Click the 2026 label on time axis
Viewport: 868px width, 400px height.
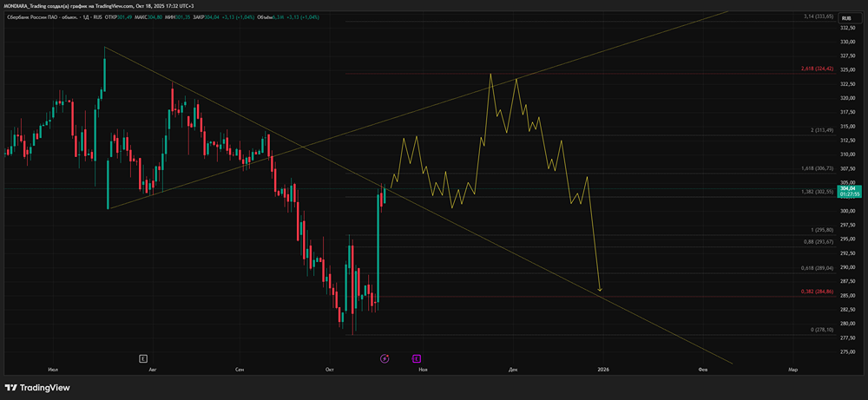603,369
